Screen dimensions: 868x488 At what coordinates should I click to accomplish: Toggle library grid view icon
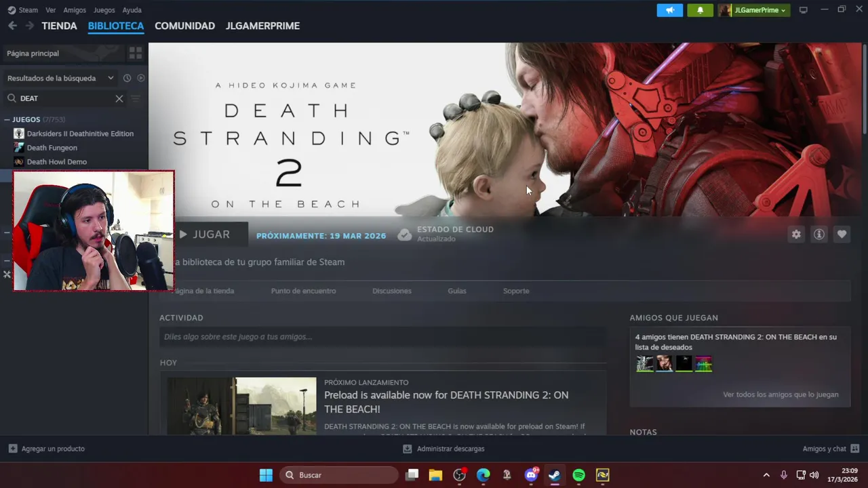tap(136, 53)
